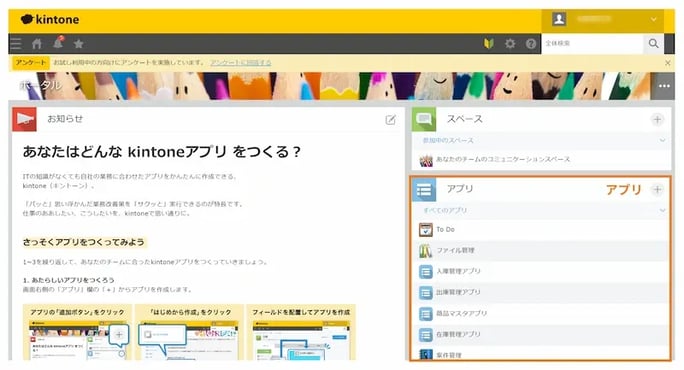
Task: Go to the home portal icon
Action: (x=37, y=44)
